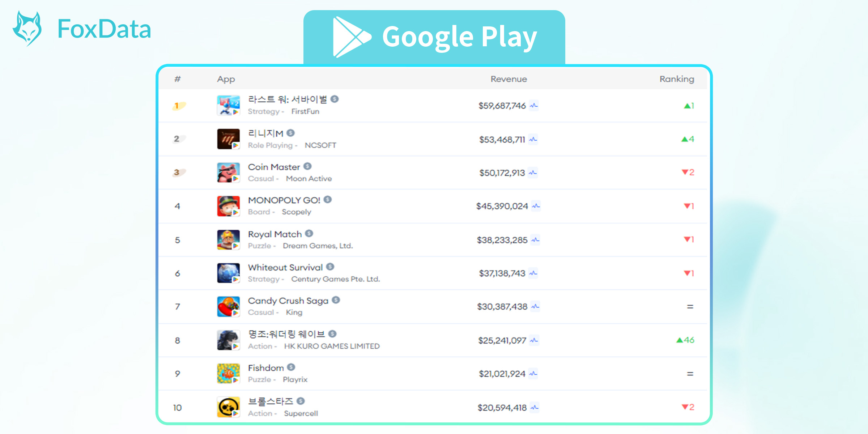Open the Fishdom app icon

pos(228,374)
